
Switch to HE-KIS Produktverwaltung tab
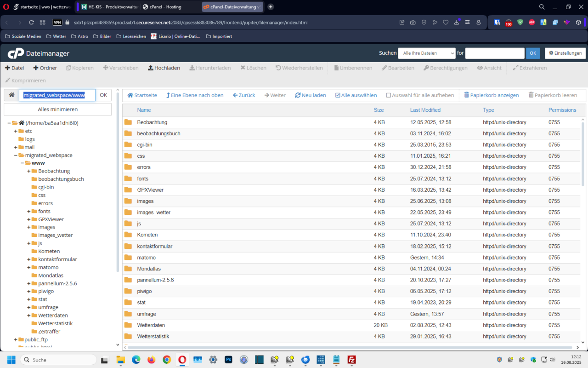[106, 7]
